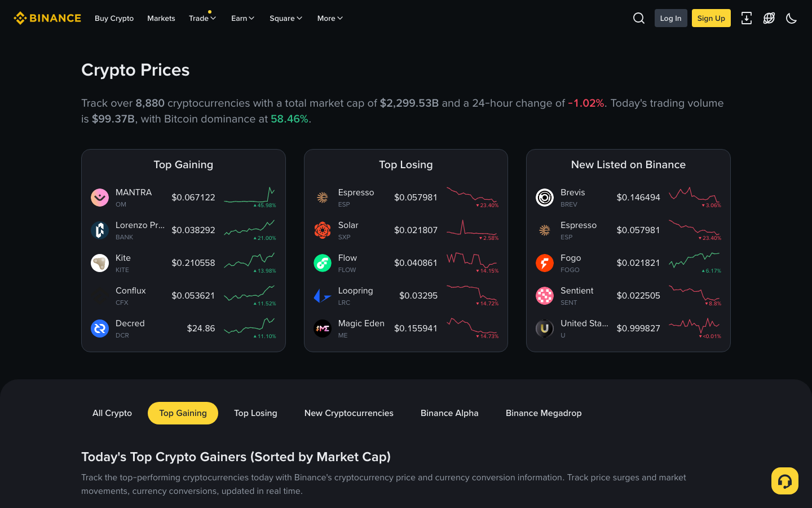812x508 pixels.
Task: Select the Brevis coin icon
Action: coord(544,197)
